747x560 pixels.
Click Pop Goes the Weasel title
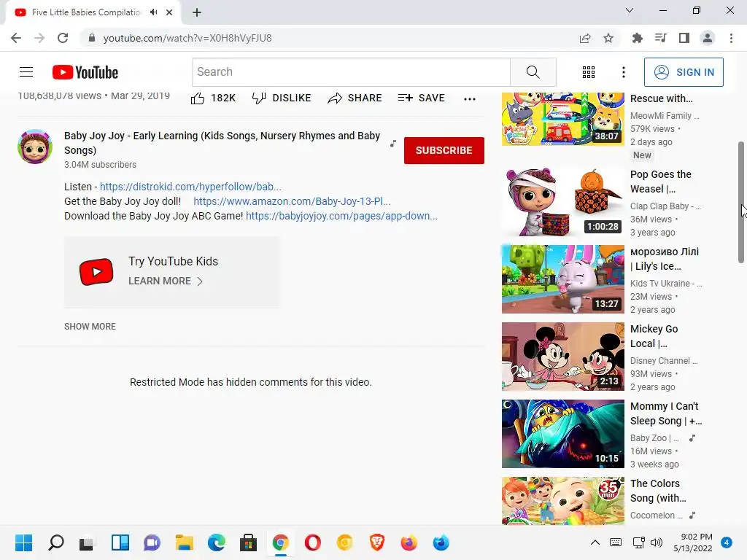661,182
